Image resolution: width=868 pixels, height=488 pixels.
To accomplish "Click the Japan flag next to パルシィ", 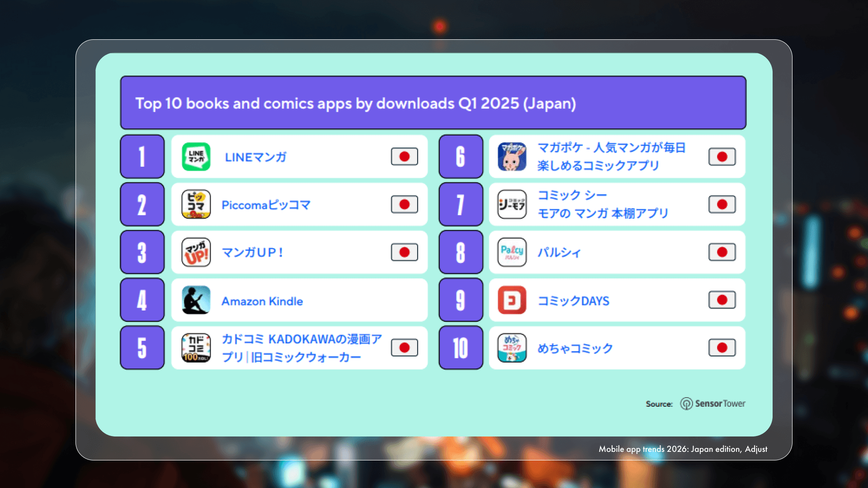I will pos(722,252).
